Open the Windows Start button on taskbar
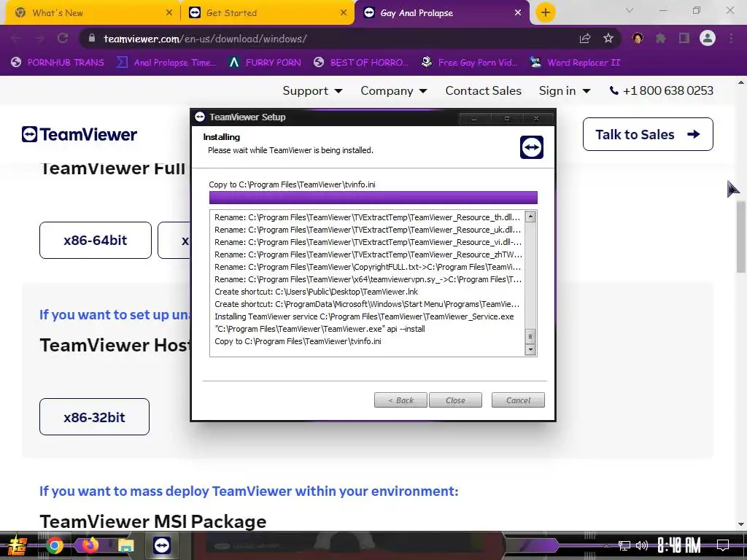The width and height of the screenshot is (747, 560). point(18,545)
